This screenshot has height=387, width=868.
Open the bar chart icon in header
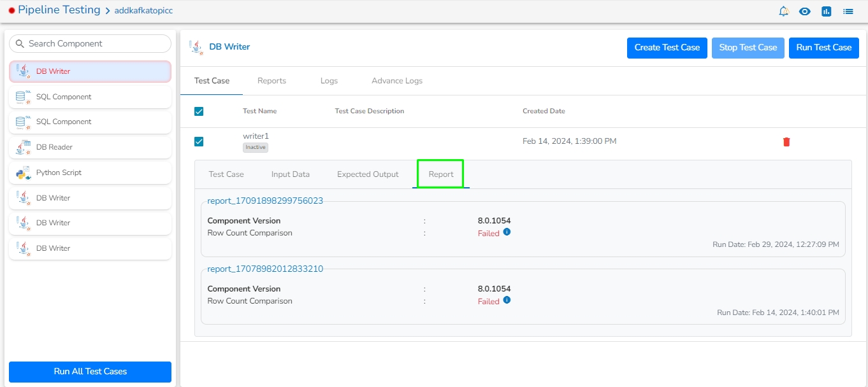pos(826,11)
